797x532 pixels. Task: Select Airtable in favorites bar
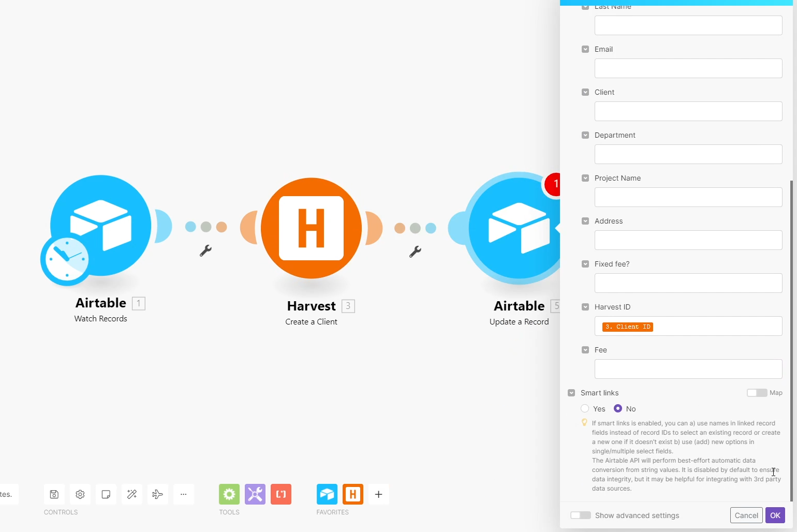coord(327,494)
